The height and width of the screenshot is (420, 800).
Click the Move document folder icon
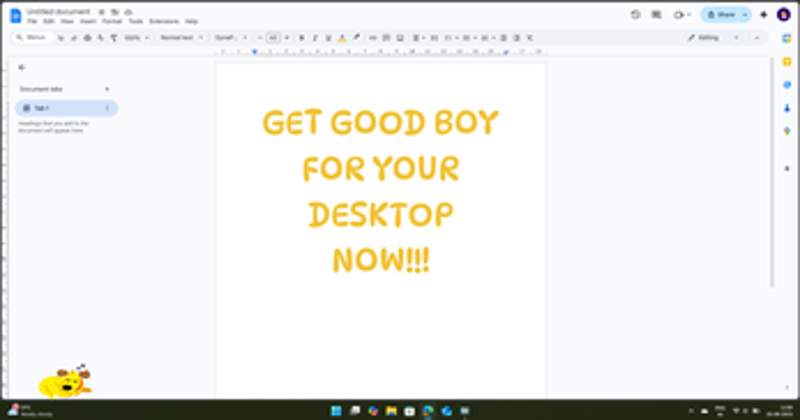pos(115,12)
